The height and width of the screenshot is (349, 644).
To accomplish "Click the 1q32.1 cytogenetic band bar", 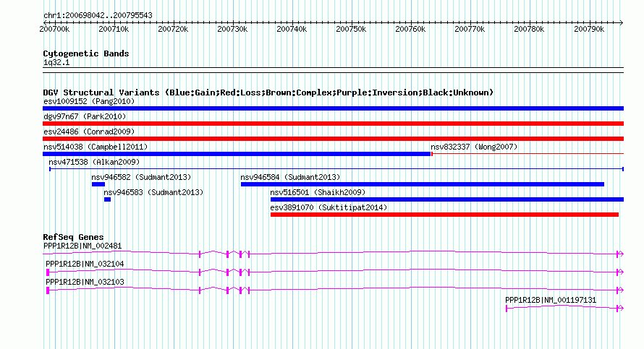I will coord(333,70).
